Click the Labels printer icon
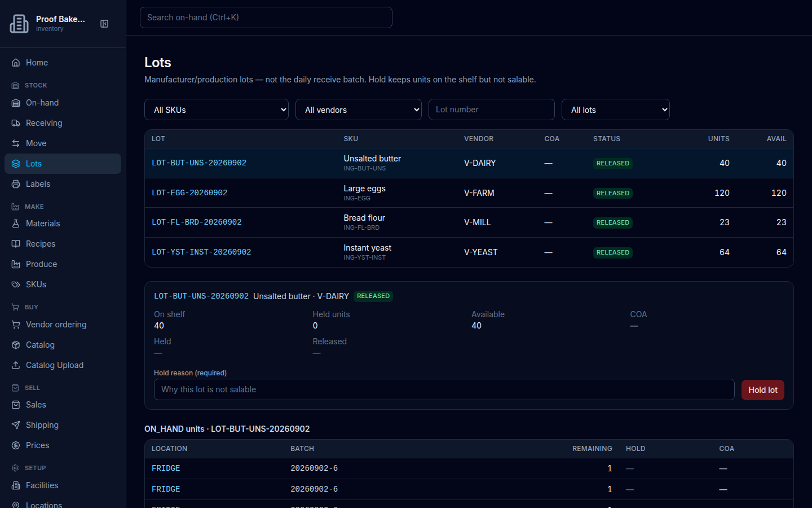Screen dimensions: 812x508 (16, 184)
